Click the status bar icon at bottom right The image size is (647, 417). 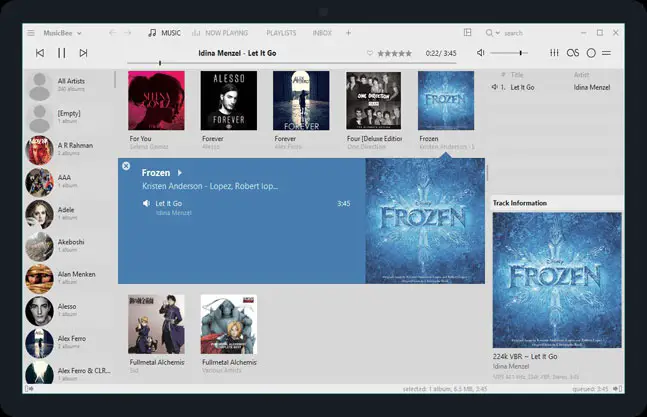(x=618, y=389)
